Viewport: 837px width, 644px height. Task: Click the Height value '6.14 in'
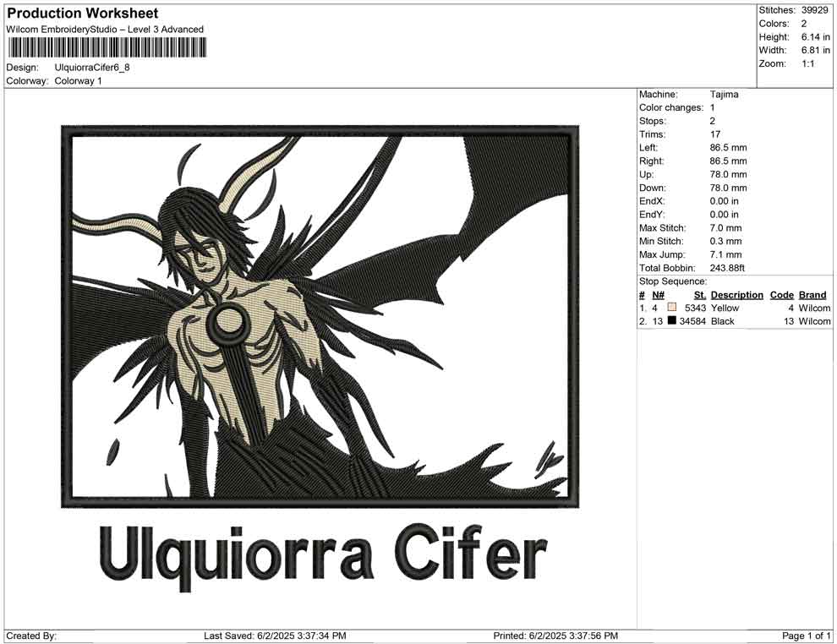point(816,37)
